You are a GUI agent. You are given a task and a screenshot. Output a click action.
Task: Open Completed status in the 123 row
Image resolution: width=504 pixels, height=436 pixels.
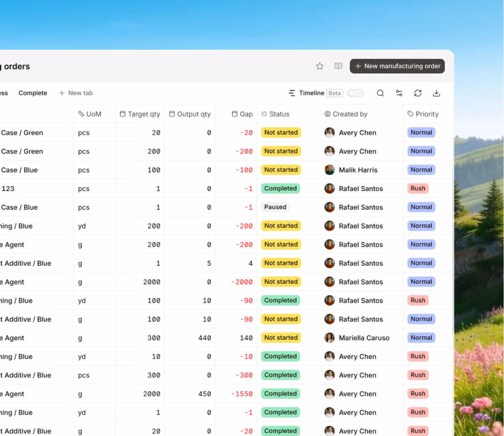tap(280, 188)
